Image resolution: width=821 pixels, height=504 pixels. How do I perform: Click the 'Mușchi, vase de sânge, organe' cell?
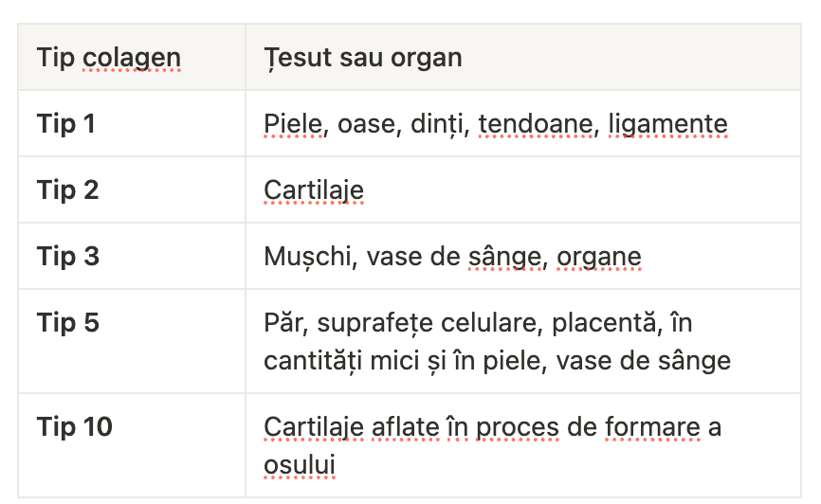(x=523, y=256)
